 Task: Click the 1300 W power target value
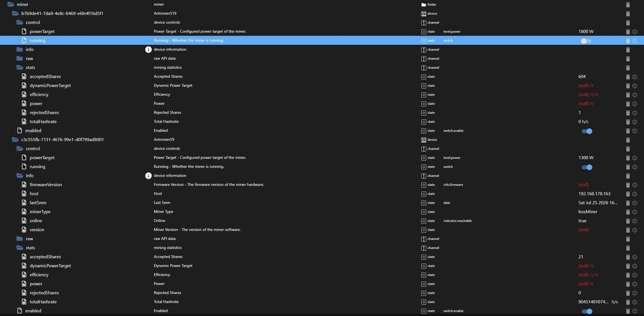pos(586,157)
